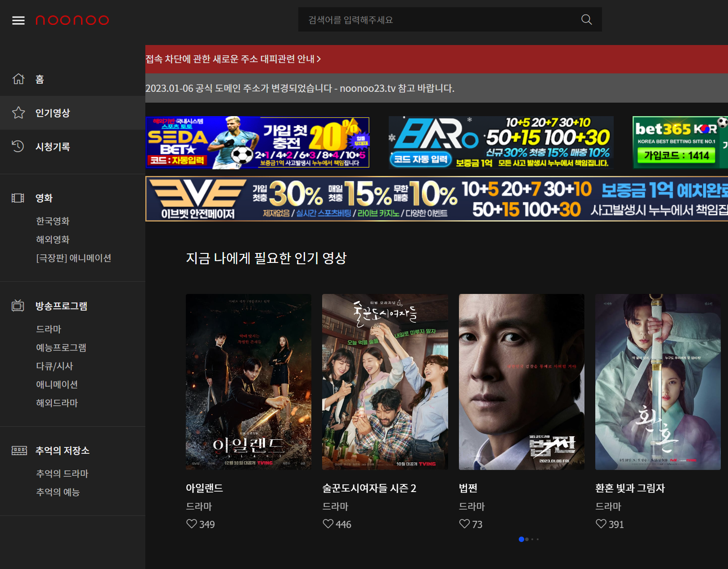Image resolution: width=728 pixels, height=569 pixels.
Task: Open 추억의 드라마 submenu link
Action: tap(62, 474)
